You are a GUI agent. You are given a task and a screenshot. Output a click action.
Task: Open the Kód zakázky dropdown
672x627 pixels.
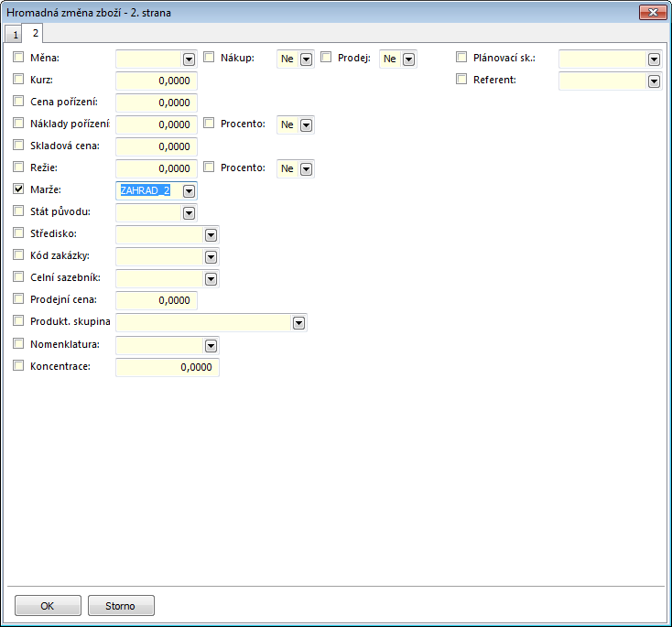[x=211, y=256]
